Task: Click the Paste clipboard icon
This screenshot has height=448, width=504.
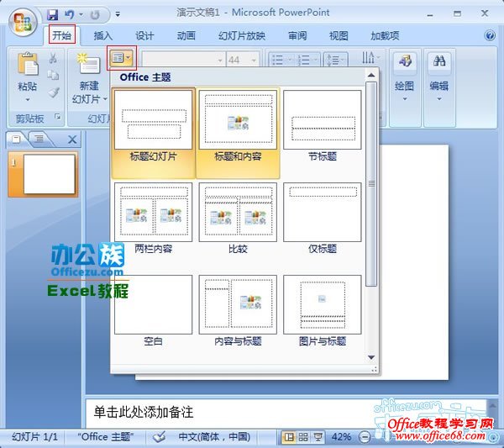Action: click(28, 64)
